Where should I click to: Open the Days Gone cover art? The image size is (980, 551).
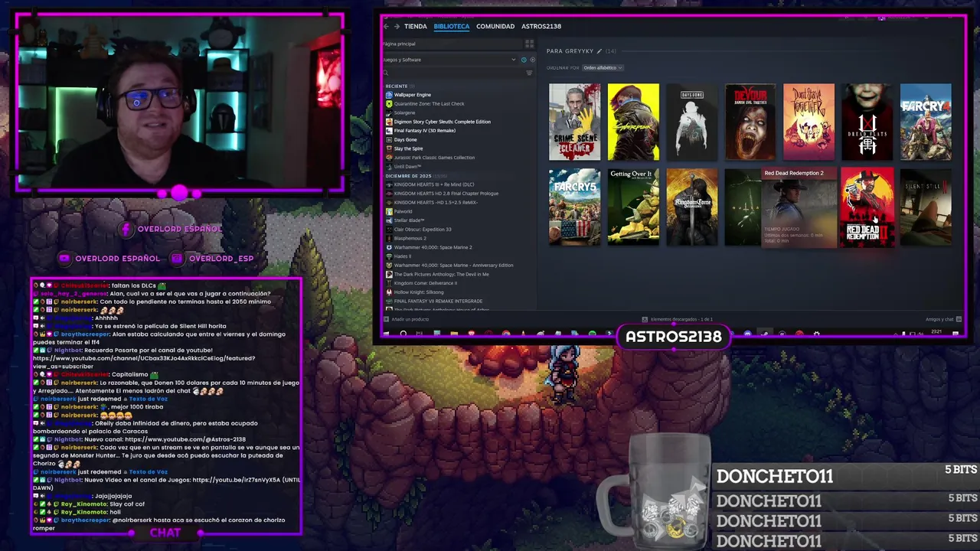pos(691,122)
